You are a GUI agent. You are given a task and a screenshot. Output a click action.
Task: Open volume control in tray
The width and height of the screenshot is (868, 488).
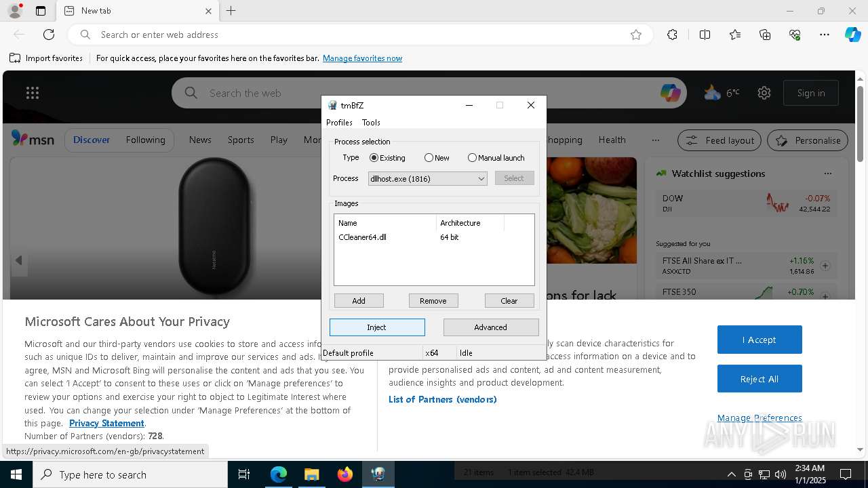pos(781,474)
